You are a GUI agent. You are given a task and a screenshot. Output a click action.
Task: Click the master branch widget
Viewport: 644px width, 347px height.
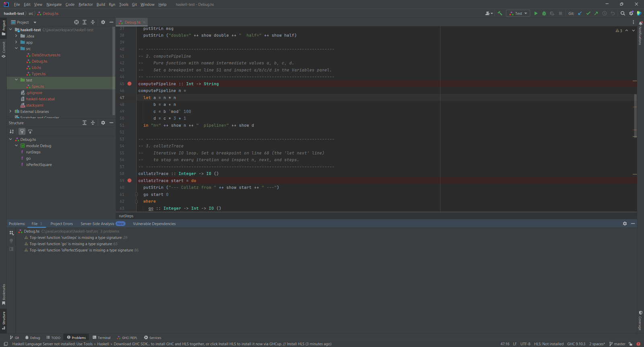(617, 344)
